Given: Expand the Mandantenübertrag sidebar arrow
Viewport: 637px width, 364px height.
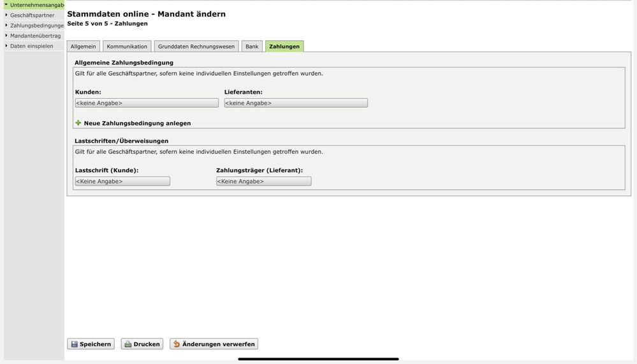Looking at the screenshot, I should tap(6, 35).
